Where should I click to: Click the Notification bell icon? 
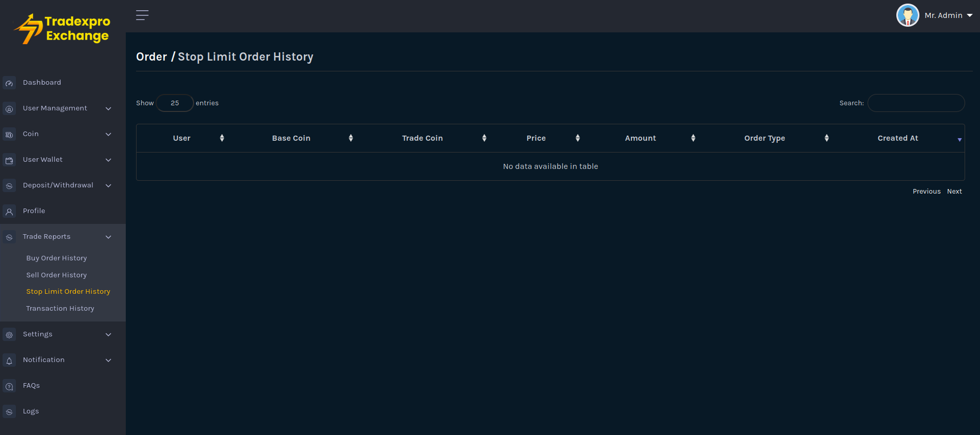click(x=9, y=361)
